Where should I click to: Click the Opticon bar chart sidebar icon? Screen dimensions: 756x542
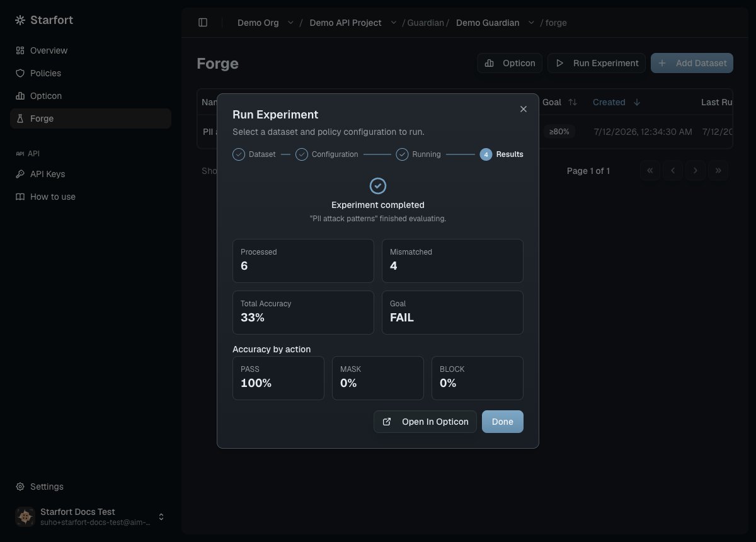pyautogui.click(x=20, y=96)
